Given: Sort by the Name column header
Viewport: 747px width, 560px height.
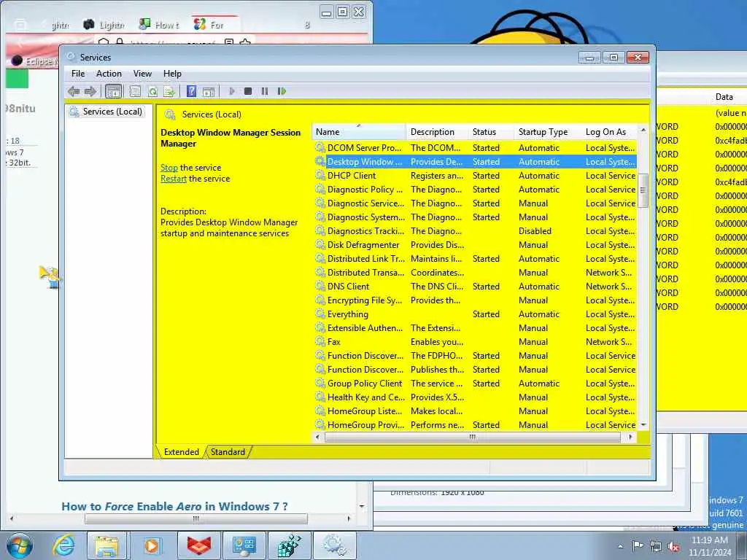Looking at the screenshot, I should [x=359, y=132].
